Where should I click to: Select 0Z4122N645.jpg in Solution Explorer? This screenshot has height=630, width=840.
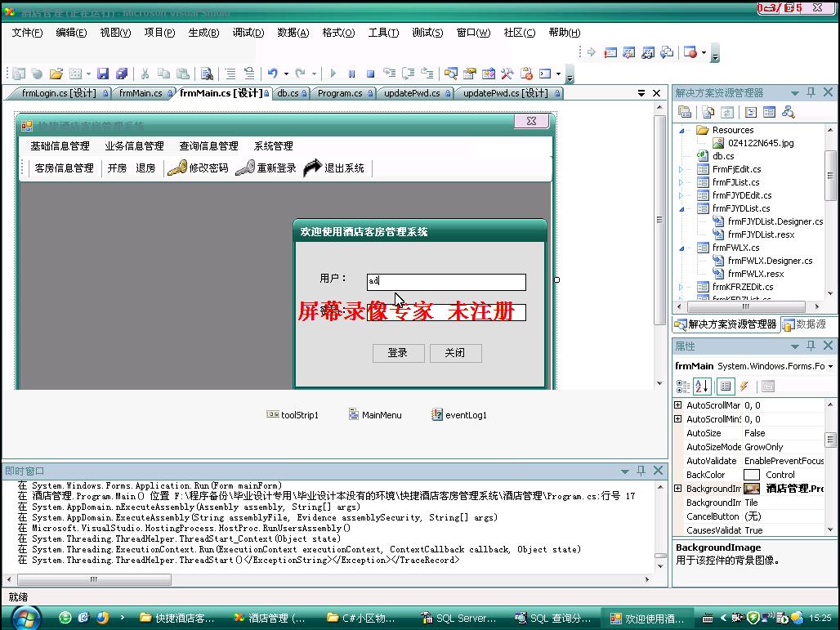(x=760, y=143)
